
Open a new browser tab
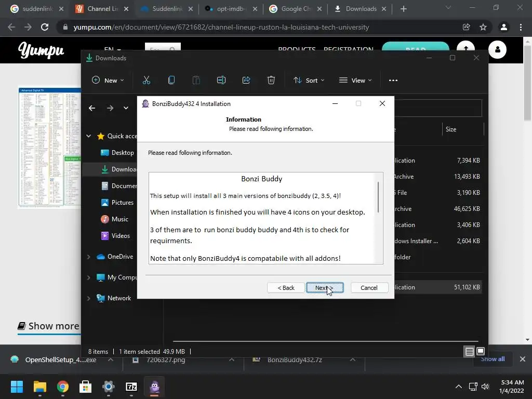point(403,9)
